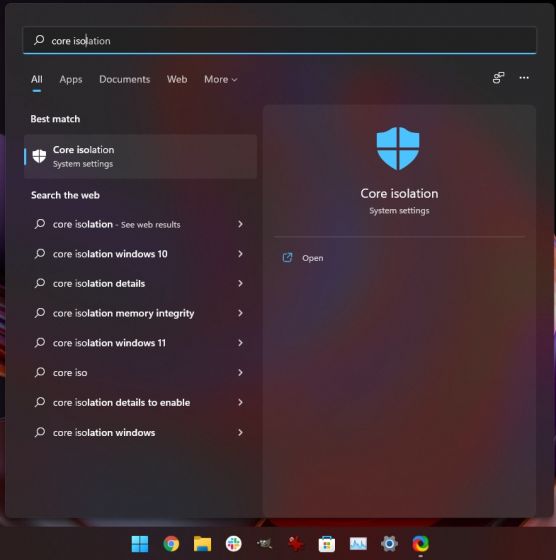Open the three-dot more options menu
Image resolution: width=556 pixels, height=560 pixels.
click(x=524, y=78)
